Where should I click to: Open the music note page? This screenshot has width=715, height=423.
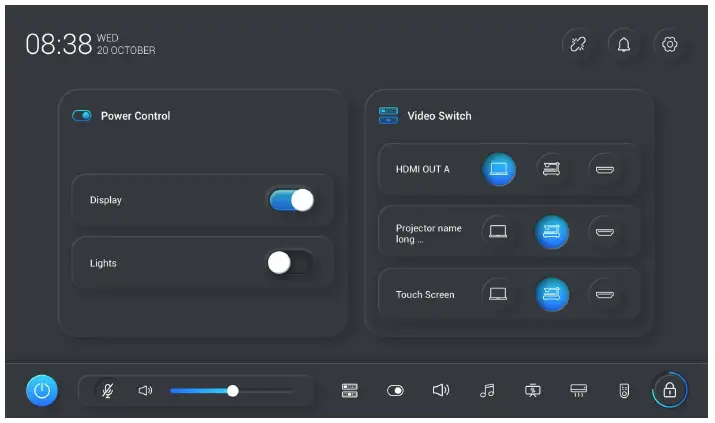tap(487, 390)
